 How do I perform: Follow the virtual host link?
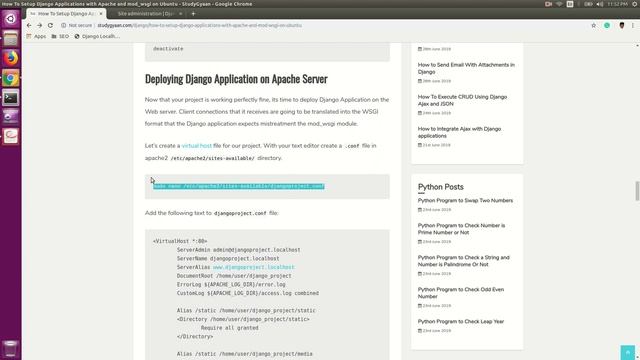[x=197, y=146]
